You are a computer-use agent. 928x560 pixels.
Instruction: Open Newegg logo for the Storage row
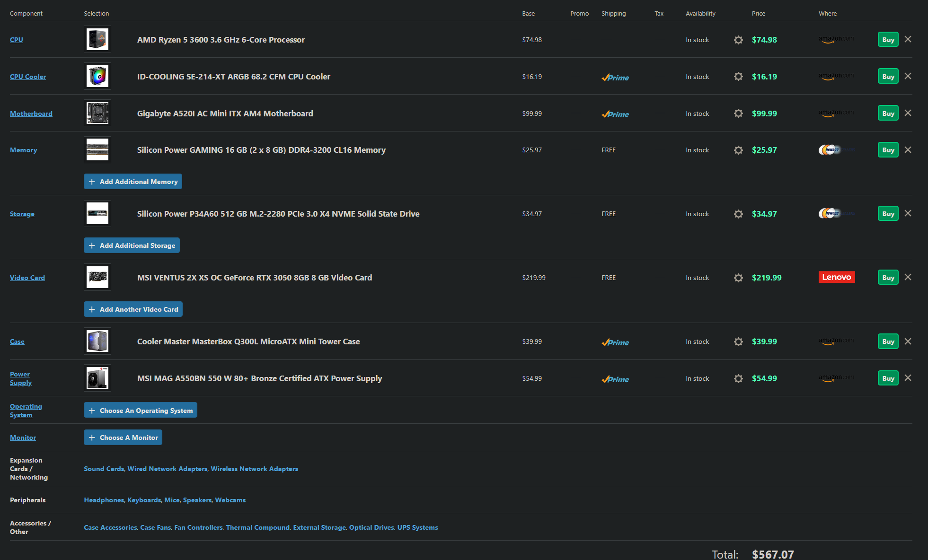coord(837,214)
